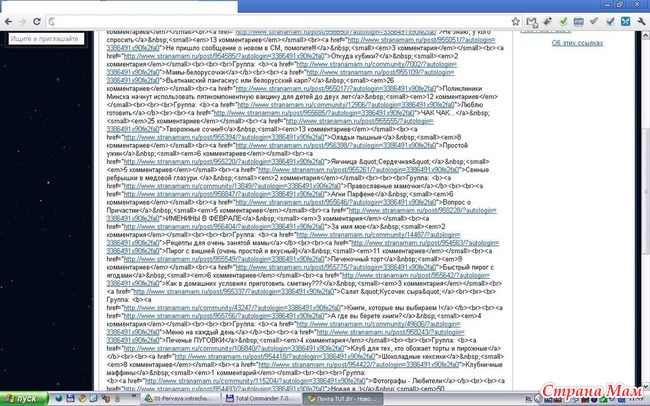Open the Gmail envelope extension icon
This screenshot has width=650, height=406.
(533, 19)
